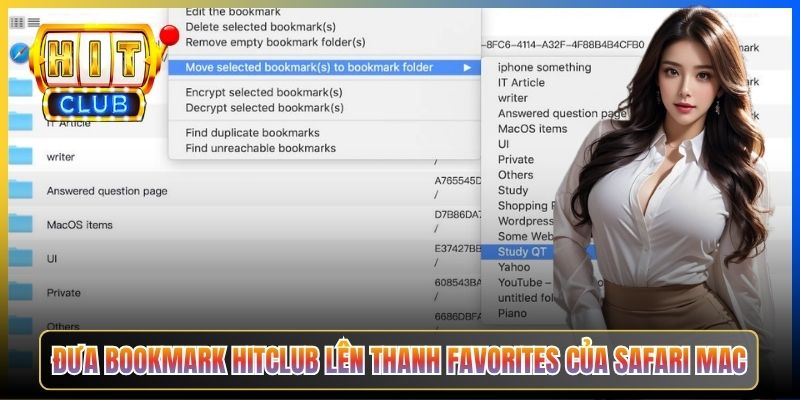Viewport: 800px width, 400px height.
Task: Pick iphone something in the submenu
Action: 544,67
